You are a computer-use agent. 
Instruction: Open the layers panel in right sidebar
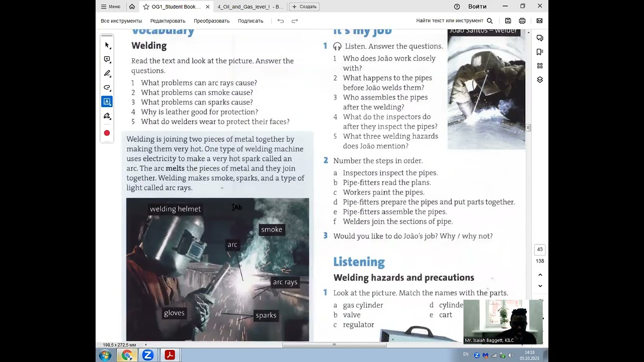click(540, 80)
